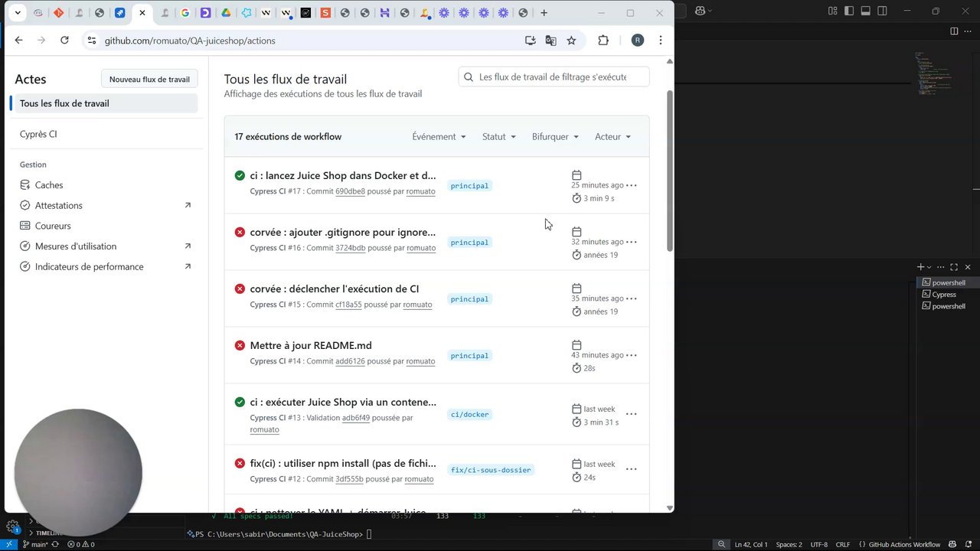Viewport: 980px width, 551px height.
Task: Add a new terminal with the plus icon
Action: point(921,267)
